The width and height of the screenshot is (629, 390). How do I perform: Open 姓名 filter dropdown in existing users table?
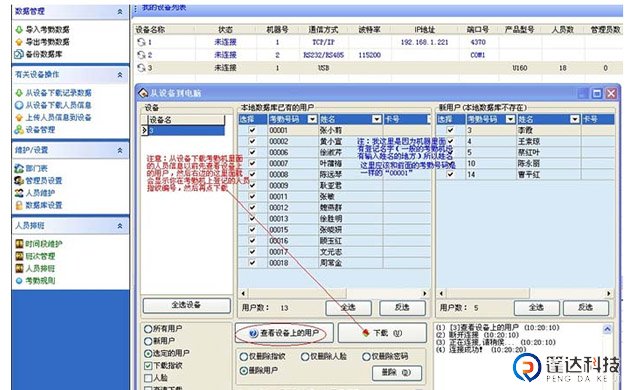pyautogui.click(x=376, y=119)
